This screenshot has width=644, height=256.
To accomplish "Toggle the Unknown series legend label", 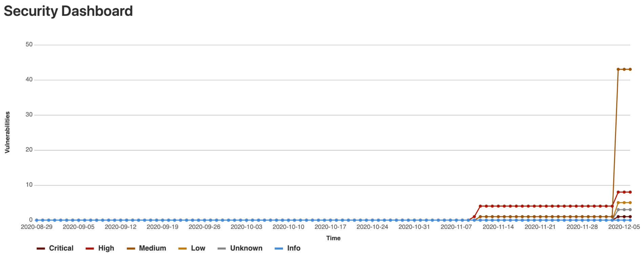I will [246, 248].
